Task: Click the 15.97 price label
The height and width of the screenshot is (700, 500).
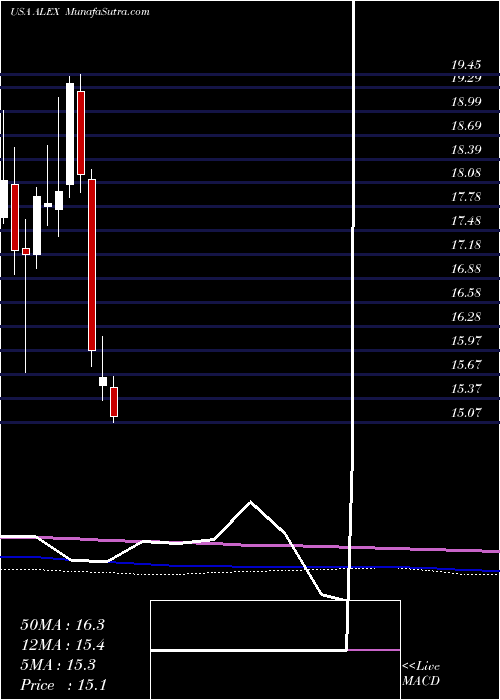Action: pyautogui.click(x=466, y=341)
